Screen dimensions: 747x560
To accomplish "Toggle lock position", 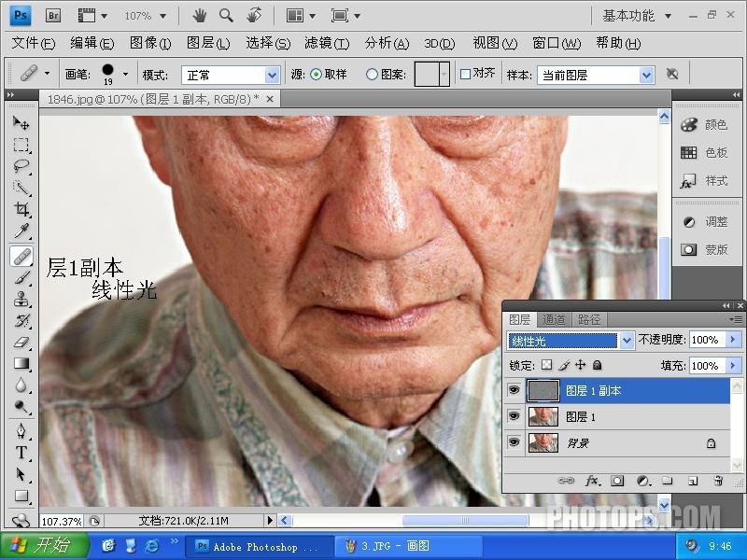I will (x=580, y=365).
